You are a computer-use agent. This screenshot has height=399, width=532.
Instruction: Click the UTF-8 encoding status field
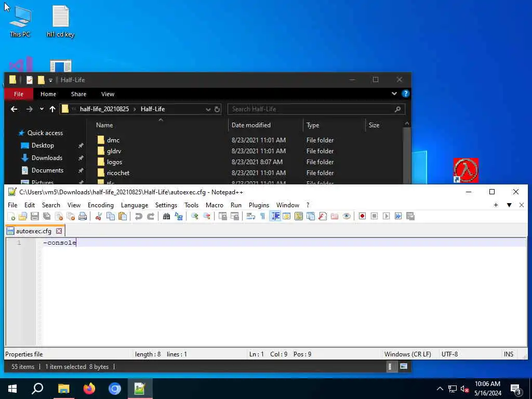449,354
